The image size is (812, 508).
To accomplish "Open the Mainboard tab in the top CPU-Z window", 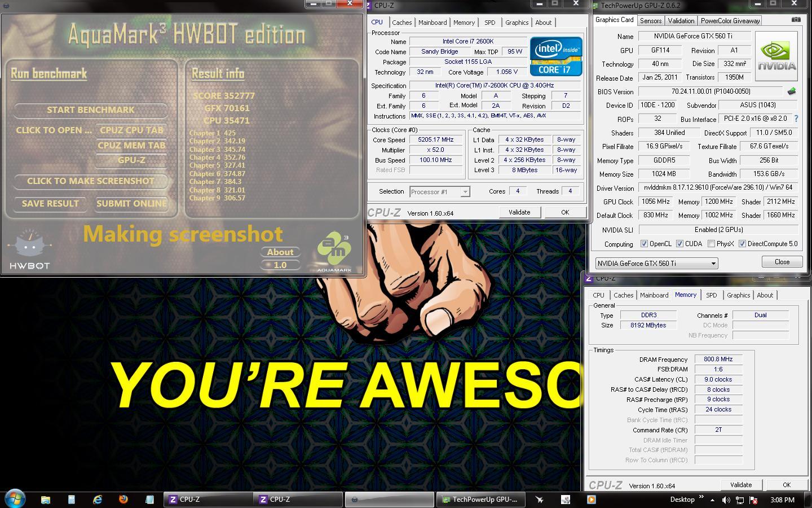I will (433, 23).
